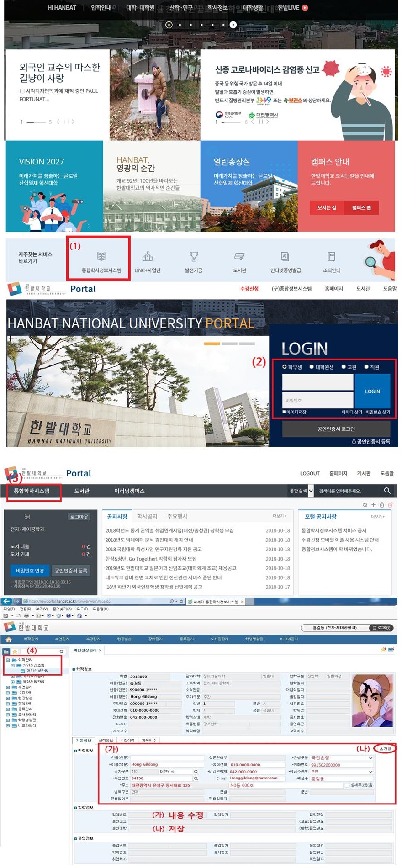Switch to the 수강이력 tab
The width and height of the screenshot is (402, 868).
(127, 741)
